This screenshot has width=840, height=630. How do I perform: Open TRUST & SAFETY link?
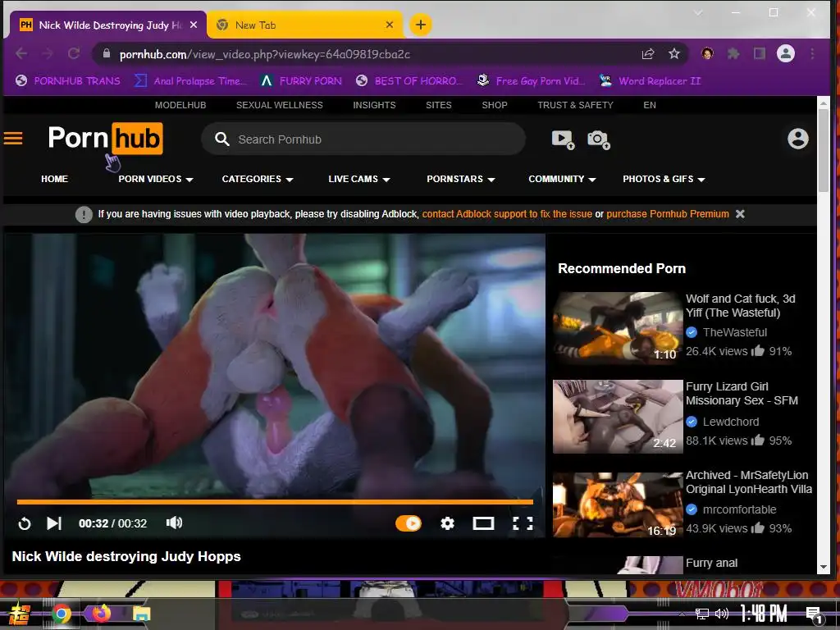tap(575, 105)
